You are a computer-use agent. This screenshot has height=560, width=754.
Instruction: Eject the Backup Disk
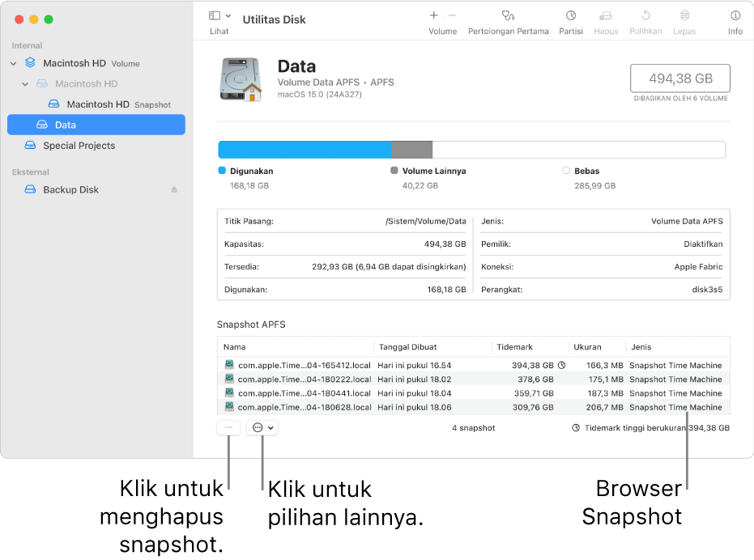coord(174,189)
